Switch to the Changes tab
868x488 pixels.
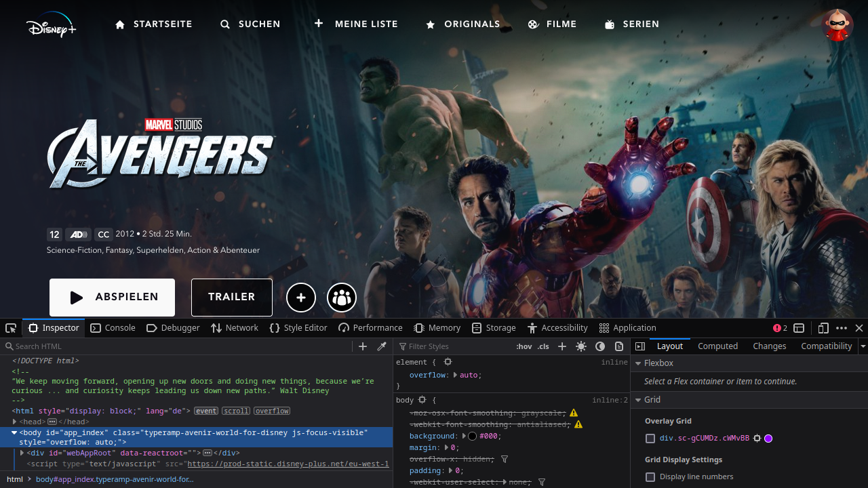pos(770,346)
